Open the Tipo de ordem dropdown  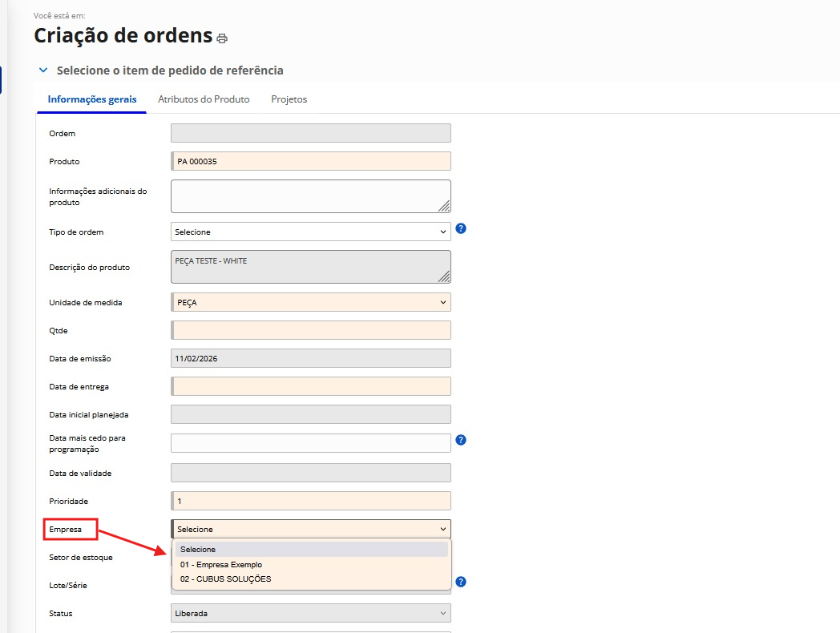click(311, 232)
